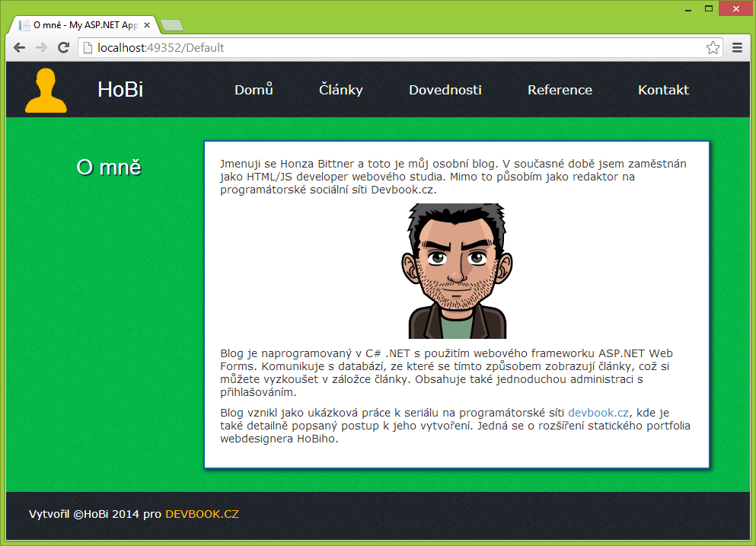Bookmark this page via the star icon
756x546 pixels.
(x=713, y=47)
